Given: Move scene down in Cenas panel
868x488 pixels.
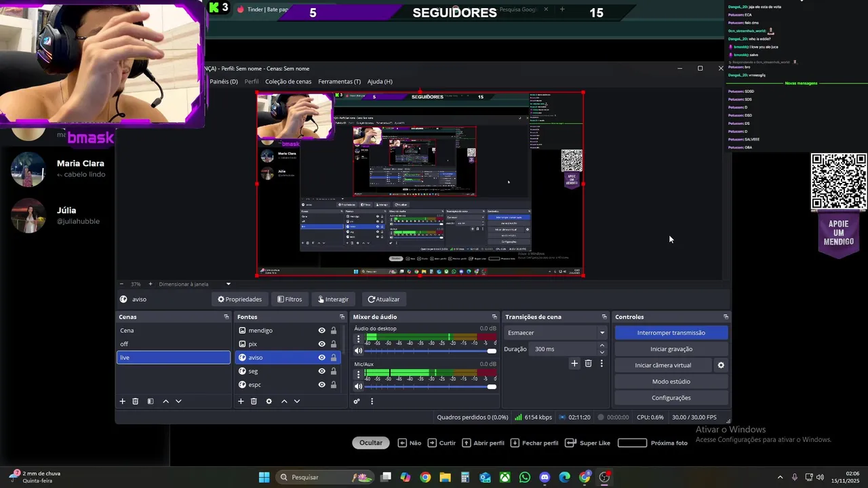Looking at the screenshot, I should click(x=178, y=401).
